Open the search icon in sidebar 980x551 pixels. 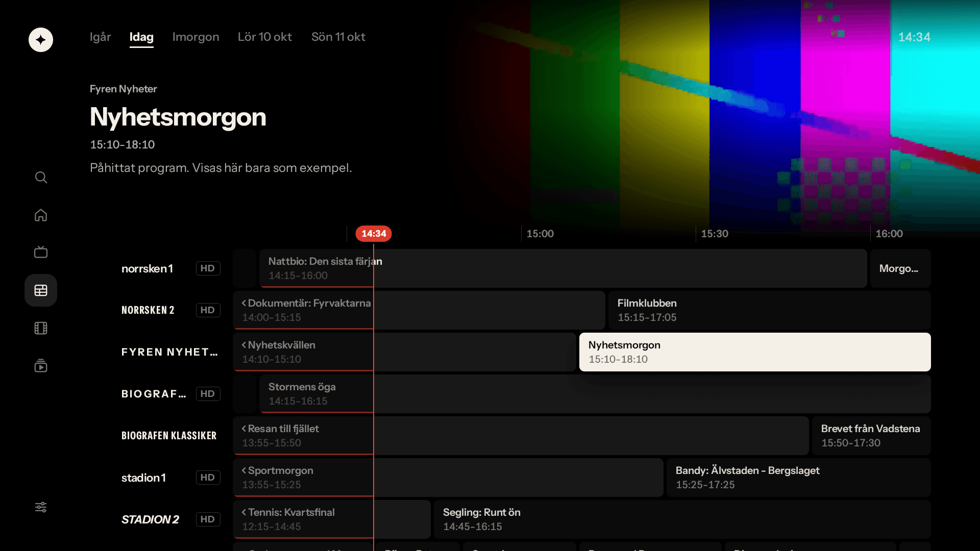click(x=41, y=178)
